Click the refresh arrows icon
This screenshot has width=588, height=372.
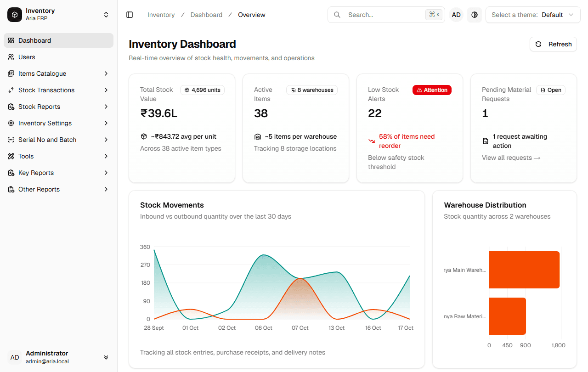539,44
